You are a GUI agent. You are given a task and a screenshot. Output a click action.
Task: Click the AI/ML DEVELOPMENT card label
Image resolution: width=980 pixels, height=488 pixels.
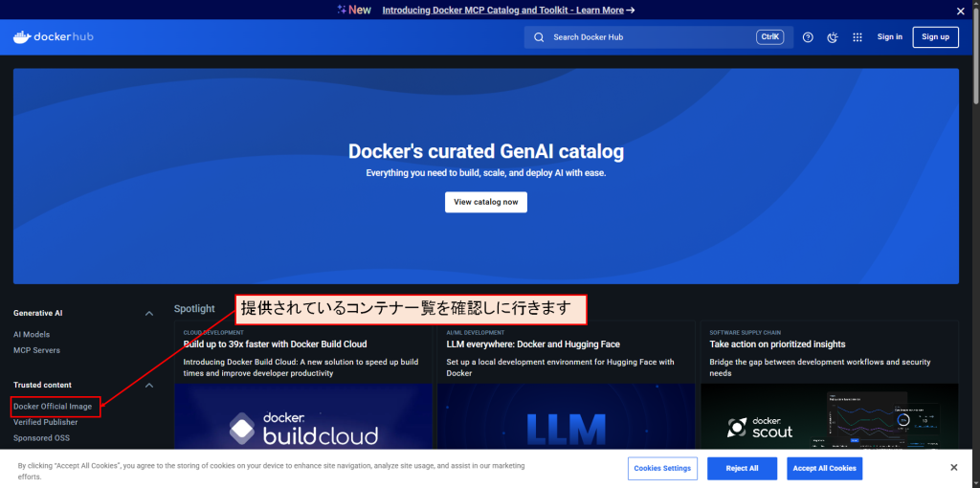pyautogui.click(x=475, y=333)
